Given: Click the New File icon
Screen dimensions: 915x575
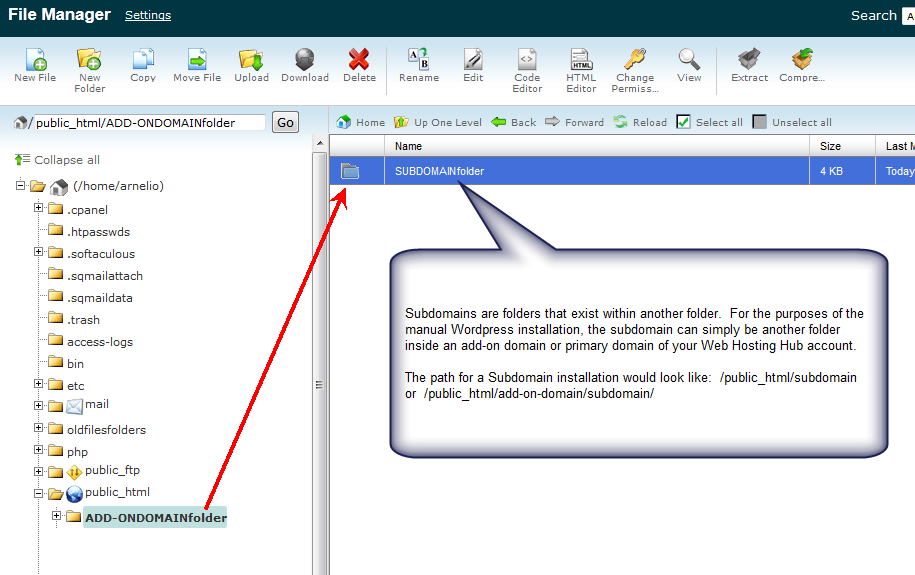Looking at the screenshot, I should pos(35,60).
